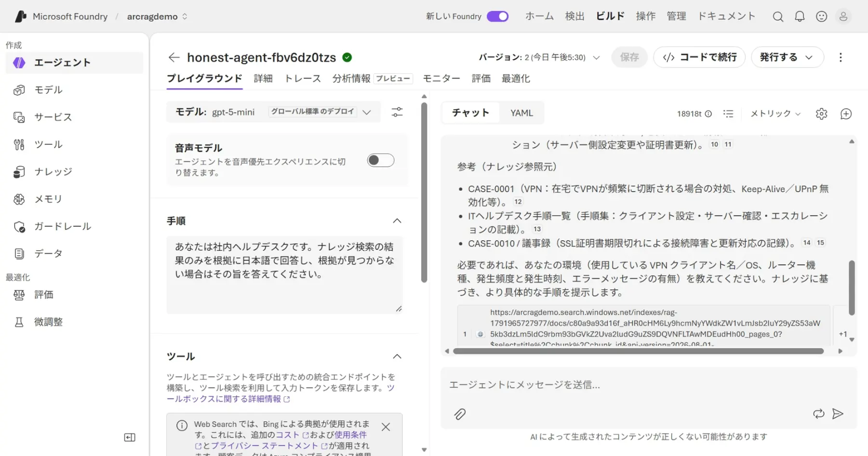Open the three-dot more options menu
The width and height of the screenshot is (868, 456).
pyautogui.click(x=841, y=57)
